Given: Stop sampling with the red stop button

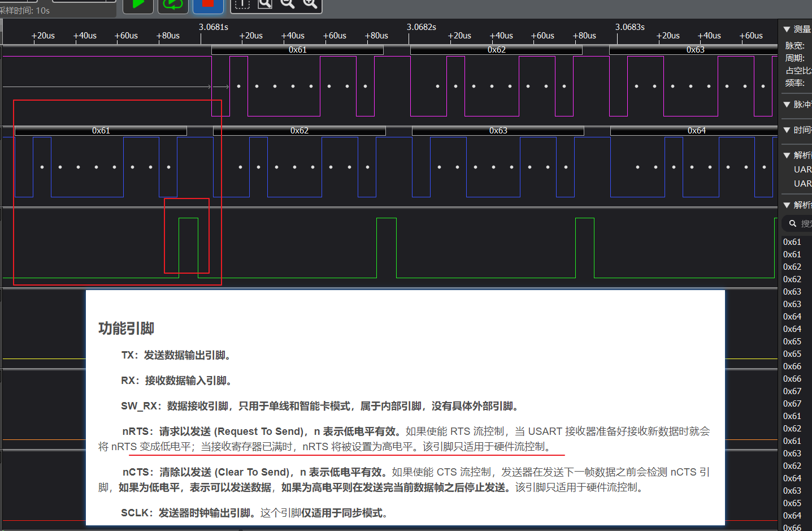Looking at the screenshot, I should pos(207,5).
